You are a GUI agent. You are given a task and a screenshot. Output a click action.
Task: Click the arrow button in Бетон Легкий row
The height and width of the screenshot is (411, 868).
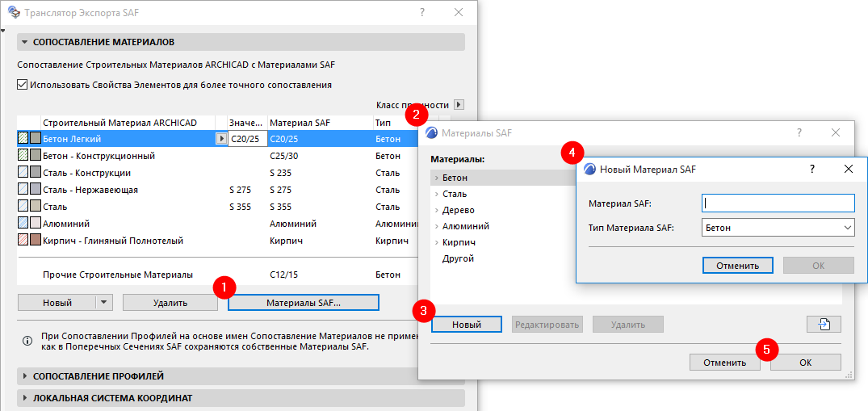pos(220,139)
